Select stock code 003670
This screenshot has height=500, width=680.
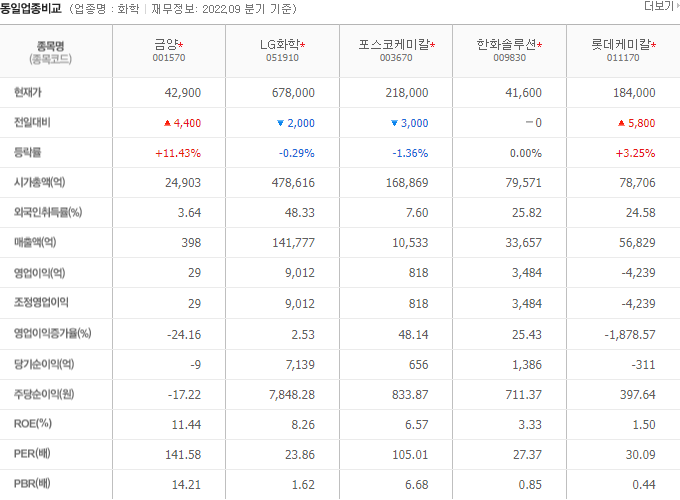[x=396, y=58]
